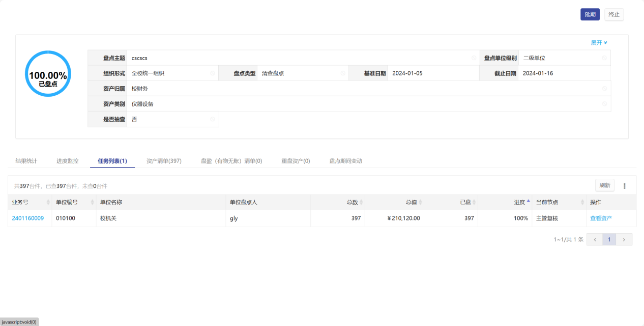
Task: Go to next page arrow
Action: click(624, 239)
